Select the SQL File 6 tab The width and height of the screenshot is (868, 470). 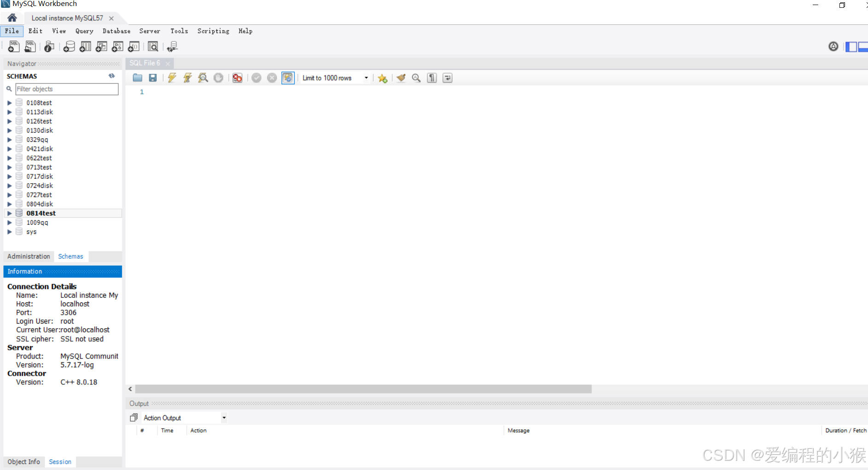point(145,63)
